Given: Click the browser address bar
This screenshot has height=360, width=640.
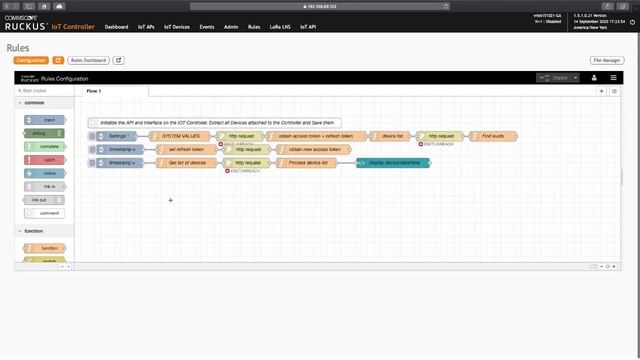Looking at the screenshot, I should tap(320, 6).
